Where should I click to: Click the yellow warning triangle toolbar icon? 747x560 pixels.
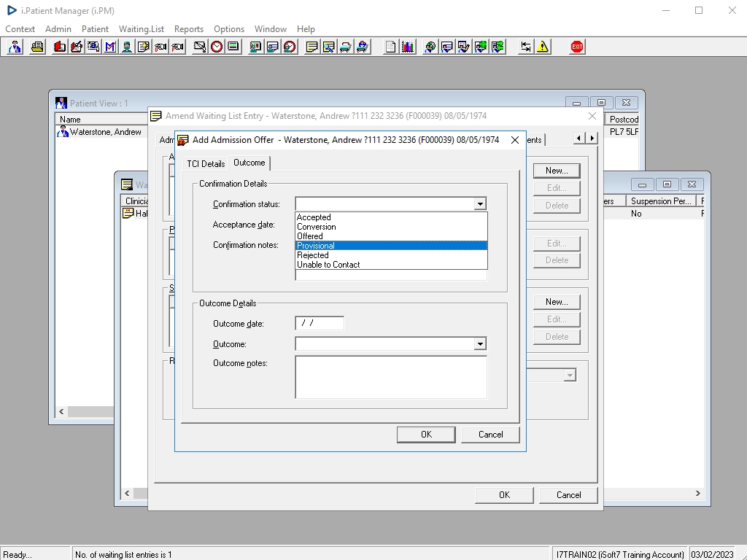543,47
